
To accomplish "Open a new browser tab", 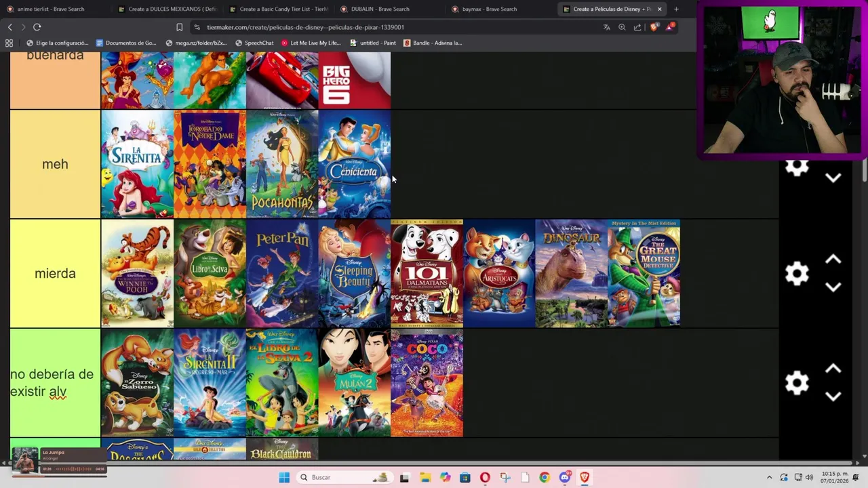I will tap(676, 9).
